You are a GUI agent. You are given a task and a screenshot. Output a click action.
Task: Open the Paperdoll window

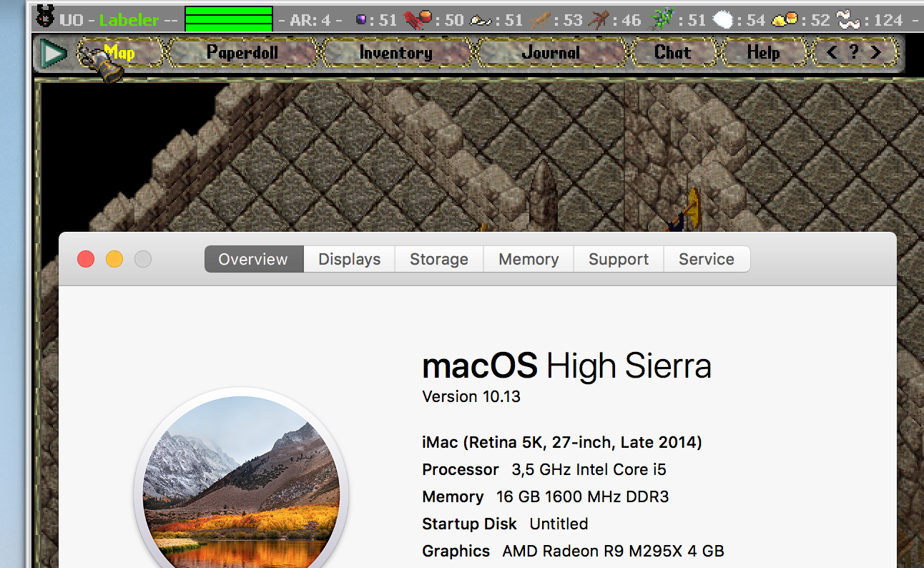click(242, 52)
